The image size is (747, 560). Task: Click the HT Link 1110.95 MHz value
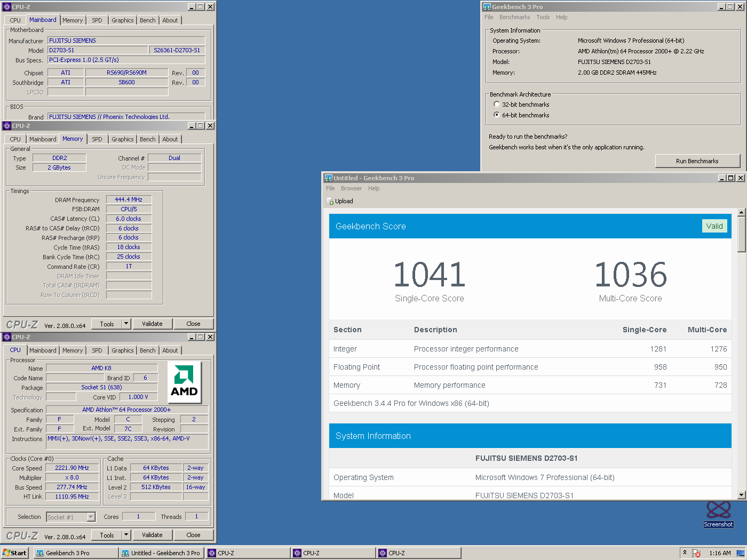tap(72, 497)
